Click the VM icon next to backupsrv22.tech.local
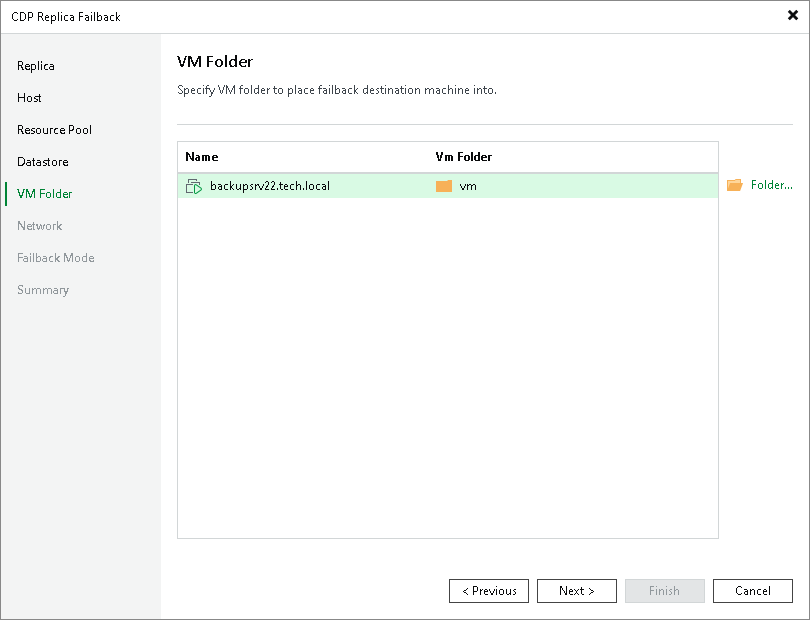The height and width of the screenshot is (620, 810). pyautogui.click(x=193, y=185)
